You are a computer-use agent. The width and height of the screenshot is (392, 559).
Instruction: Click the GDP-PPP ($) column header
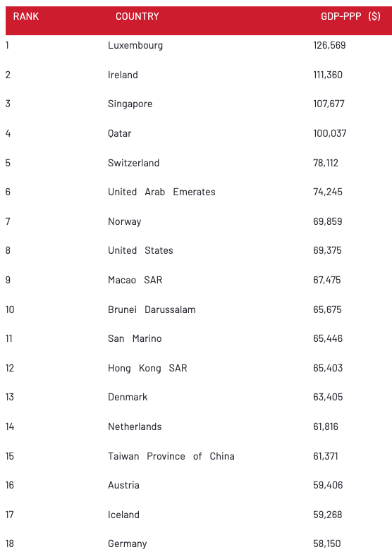pos(350,16)
